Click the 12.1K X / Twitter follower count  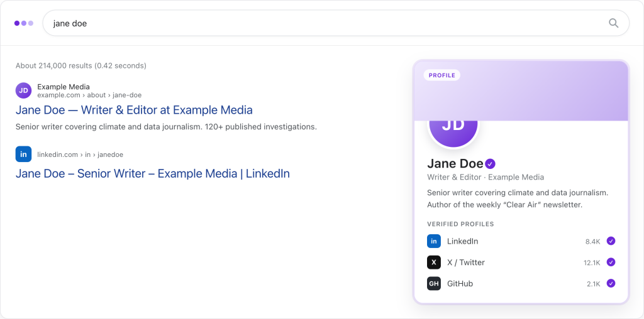[x=592, y=263]
